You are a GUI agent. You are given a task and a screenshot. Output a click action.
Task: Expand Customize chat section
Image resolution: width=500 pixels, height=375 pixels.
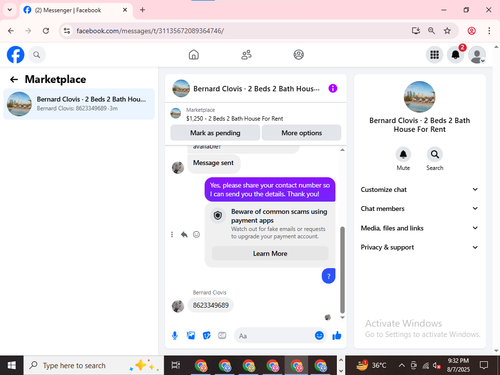point(419,189)
